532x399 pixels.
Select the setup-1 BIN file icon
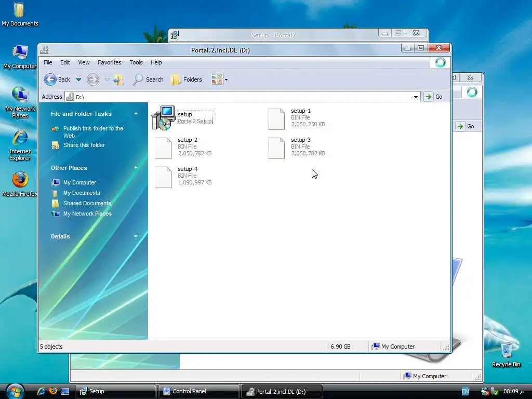pyautogui.click(x=276, y=119)
